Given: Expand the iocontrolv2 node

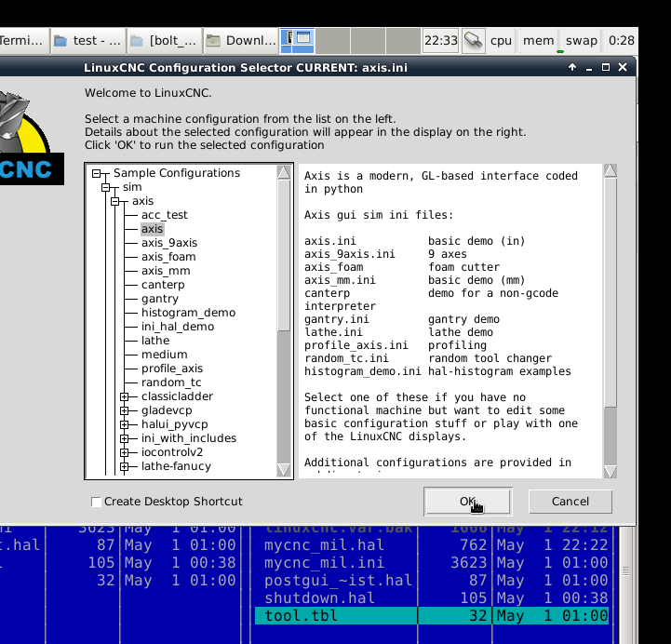Looking at the screenshot, I should coord(125,452).
